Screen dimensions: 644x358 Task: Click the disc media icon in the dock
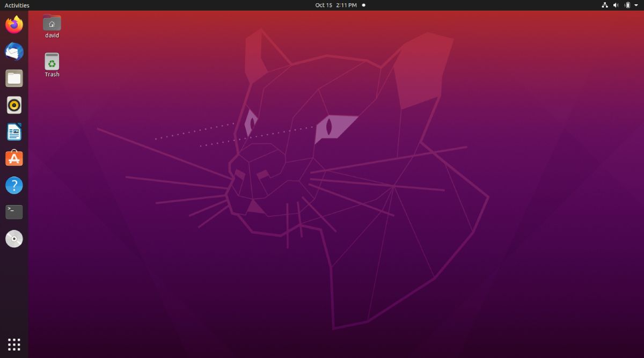point(14,238)
